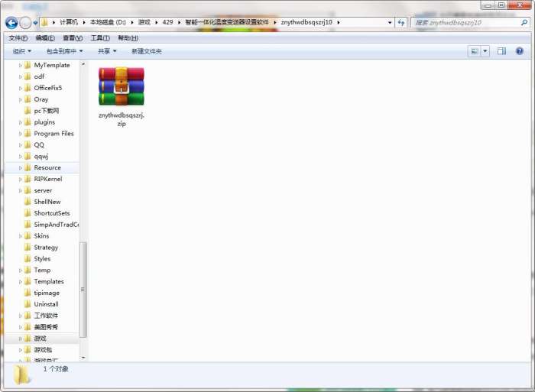The image size is (535, 392).
Task: Open the 查看(V) menu
Action: (x=73, y=38)
